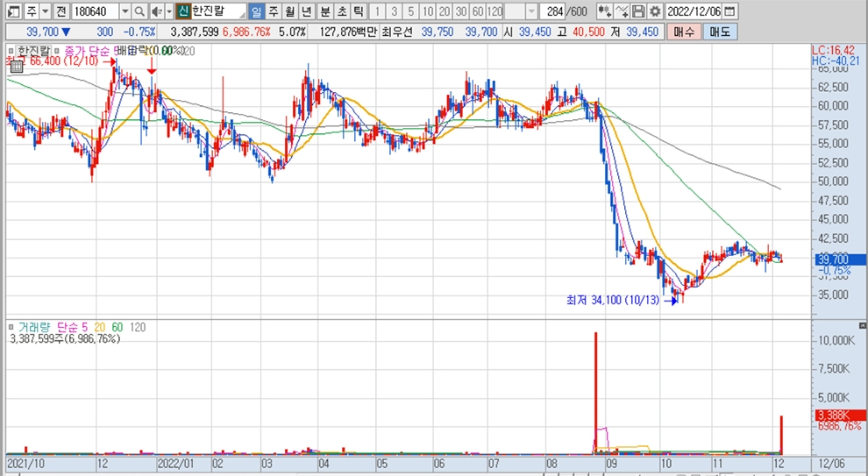Switch to 월 monthly period
Image resolution: width=868 pixels, height=476 pixels.
[x=289, y=11]
